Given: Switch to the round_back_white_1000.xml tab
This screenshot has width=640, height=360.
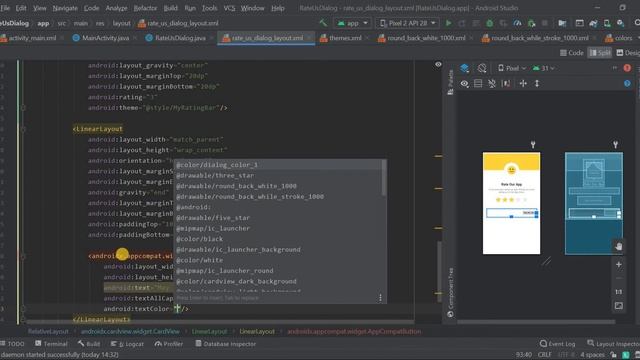Looking at the screenshot, I should tap(422, 38).
